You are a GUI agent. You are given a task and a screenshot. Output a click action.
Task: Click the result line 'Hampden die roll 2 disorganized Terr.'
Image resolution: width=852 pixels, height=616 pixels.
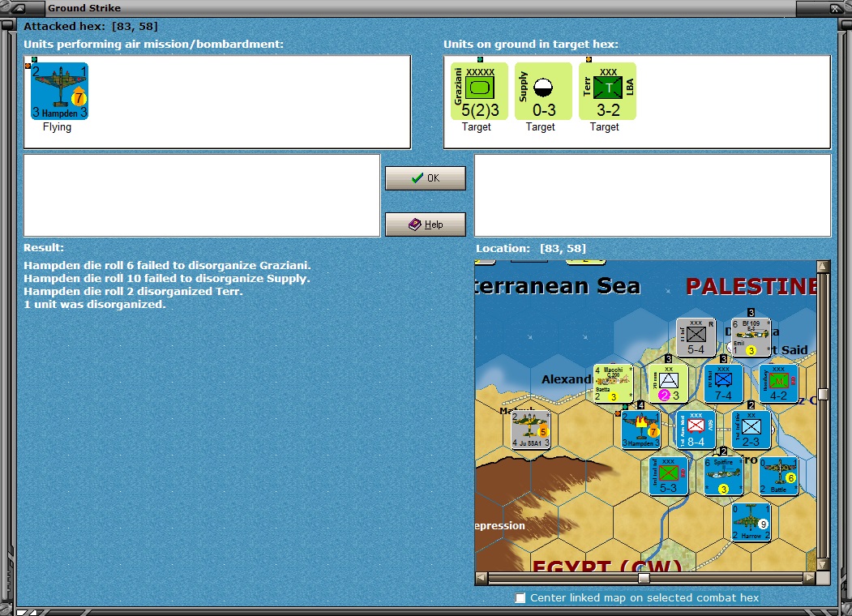[133, 292]
